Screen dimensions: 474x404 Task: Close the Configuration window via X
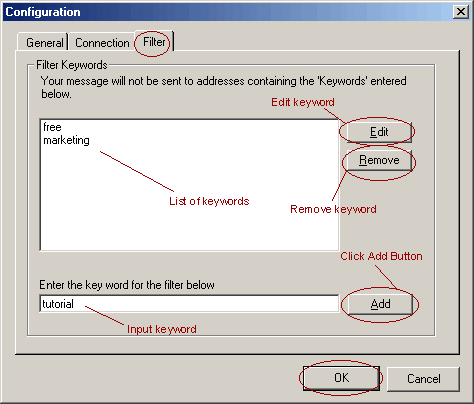461,12
